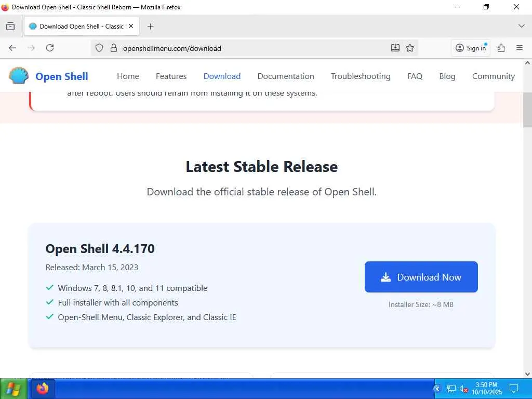Open a new tab with the plus button

(x=151, y=26)
